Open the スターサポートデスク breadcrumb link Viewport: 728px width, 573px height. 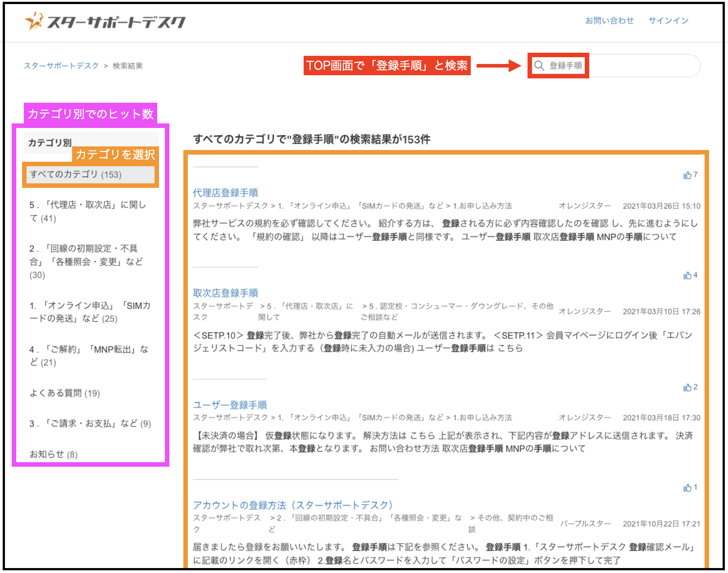[x=61, y=65]
